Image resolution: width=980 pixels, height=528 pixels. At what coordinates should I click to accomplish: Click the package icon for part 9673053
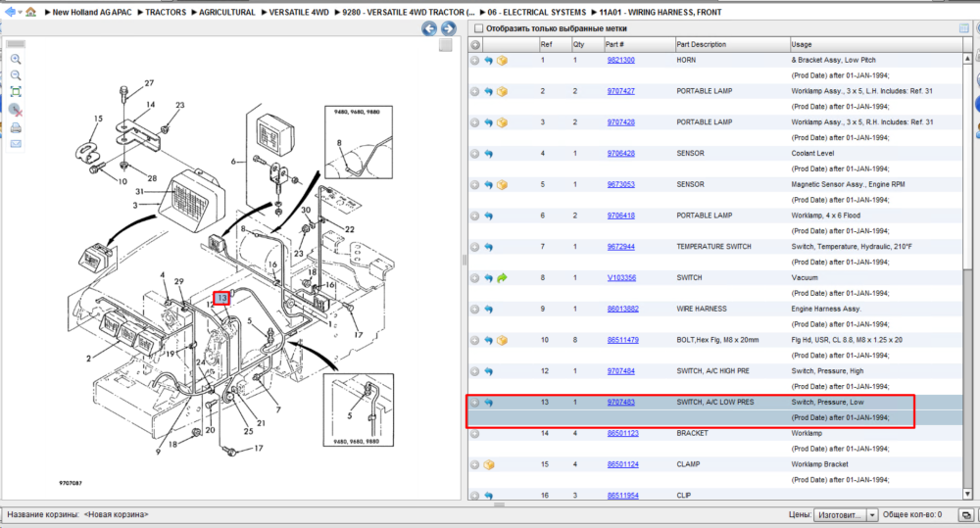point(502,185)
